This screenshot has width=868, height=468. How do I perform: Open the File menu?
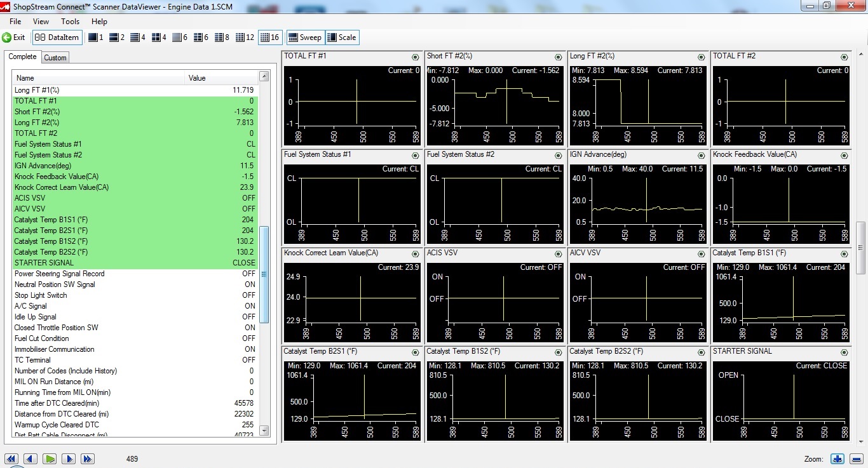coord(15,22)
